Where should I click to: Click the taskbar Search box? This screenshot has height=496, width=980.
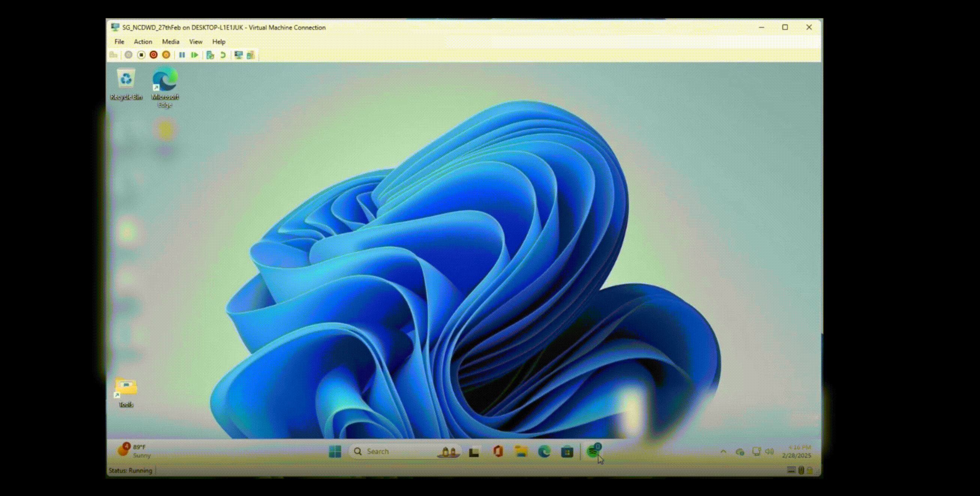405,451
